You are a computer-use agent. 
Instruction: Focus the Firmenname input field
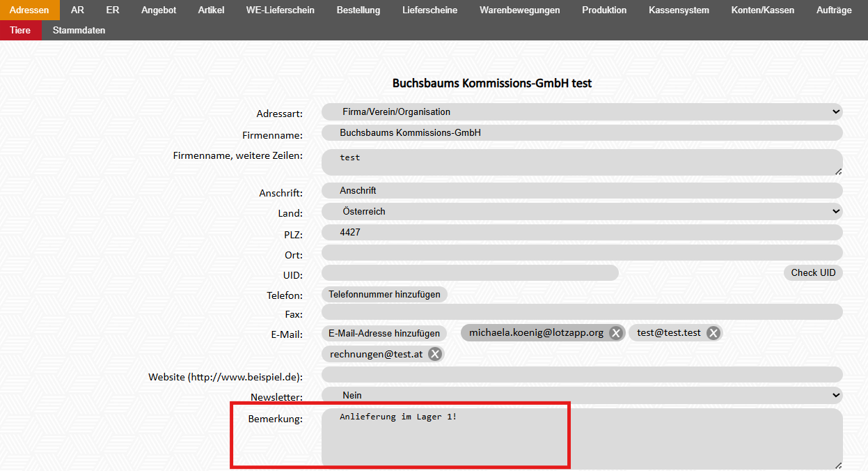pyautogui.click(x=582, y=132)
